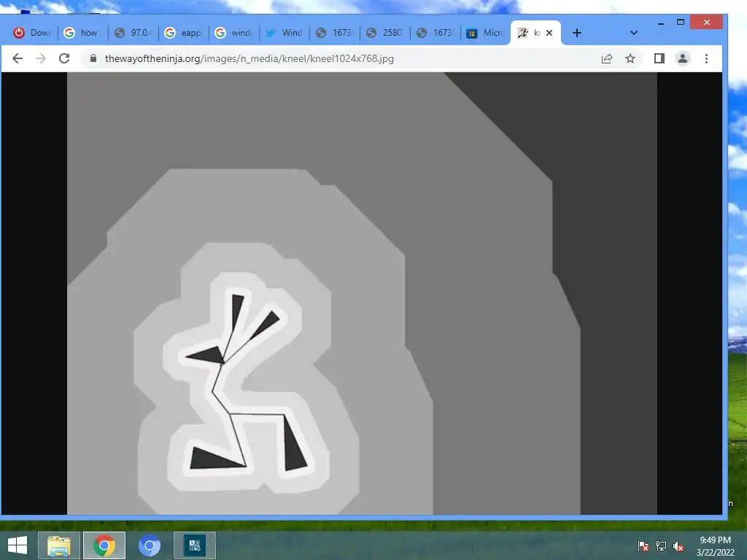
Task: Share this page using the share icon
Action: click(x=606, y=58)
